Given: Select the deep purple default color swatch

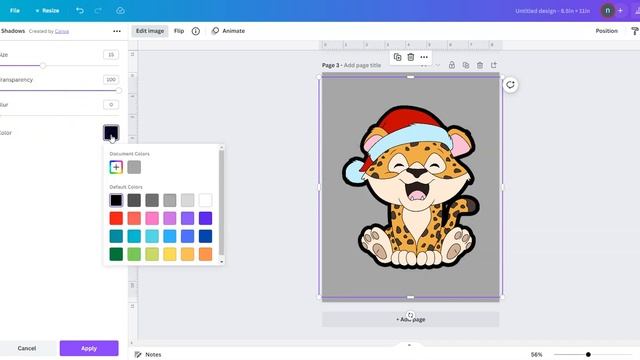Looking at the screenshot, I should tap(206, 218).
